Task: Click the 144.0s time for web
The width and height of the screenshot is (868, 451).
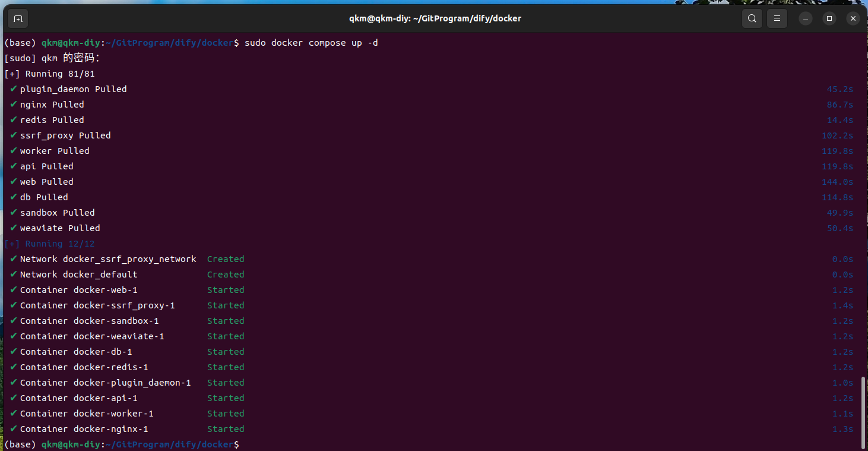Action: tap(837, 182)
